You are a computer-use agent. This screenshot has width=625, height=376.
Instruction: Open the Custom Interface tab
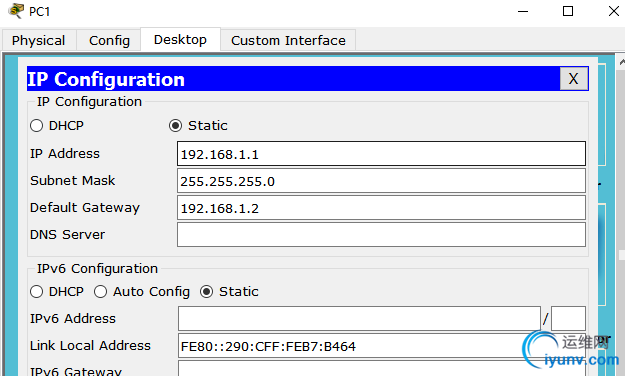click(x=288, y=40)
